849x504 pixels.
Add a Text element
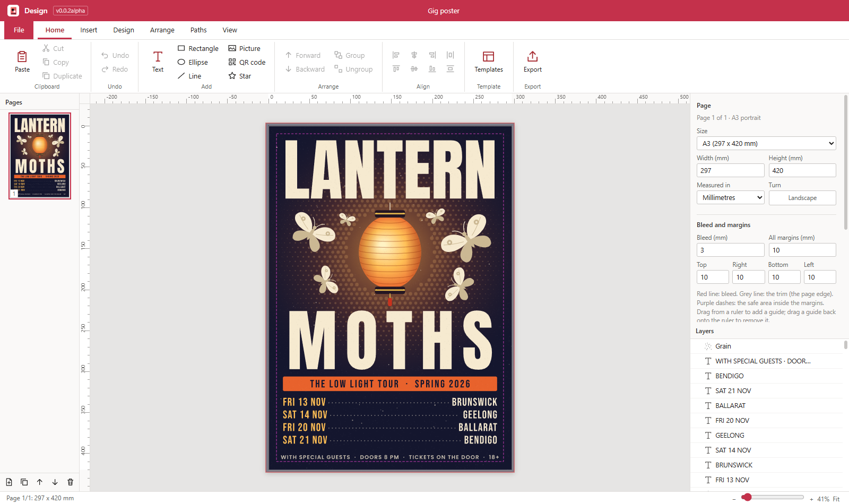158,62
